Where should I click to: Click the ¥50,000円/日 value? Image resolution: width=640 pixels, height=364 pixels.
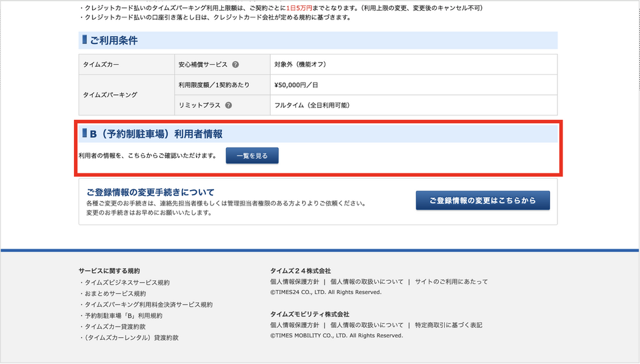296,85
